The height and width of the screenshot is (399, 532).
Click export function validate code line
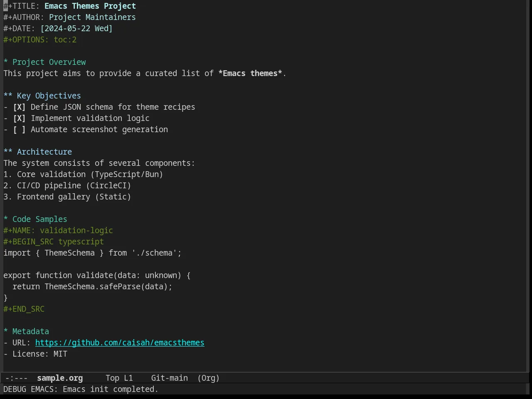[x=97, y=275]
